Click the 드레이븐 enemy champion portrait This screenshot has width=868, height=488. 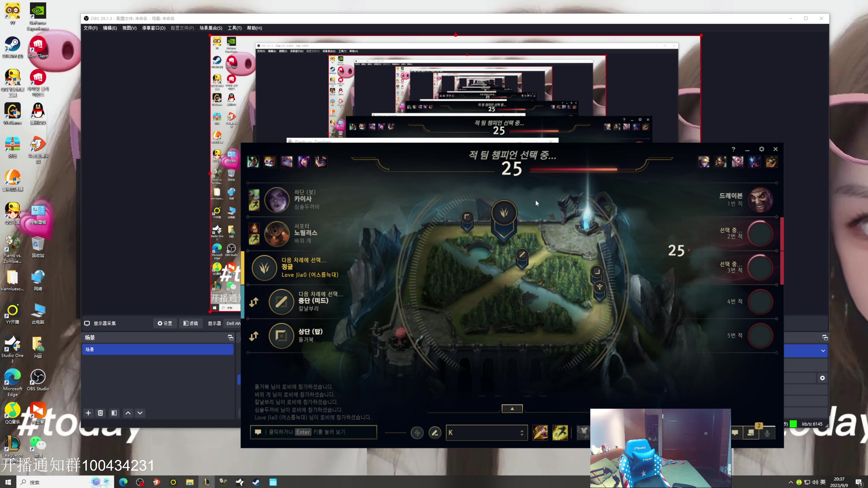pyautogui.click(x=760, y=200)
